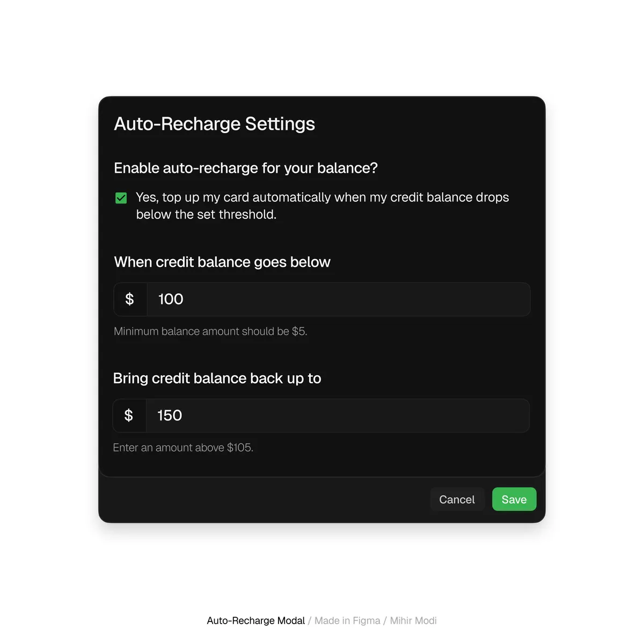Image resolution: width=644 pixels, height=644 pixels.
Task: Click 'below the set threshold' checkbox description line
Action: click(207, 215)
